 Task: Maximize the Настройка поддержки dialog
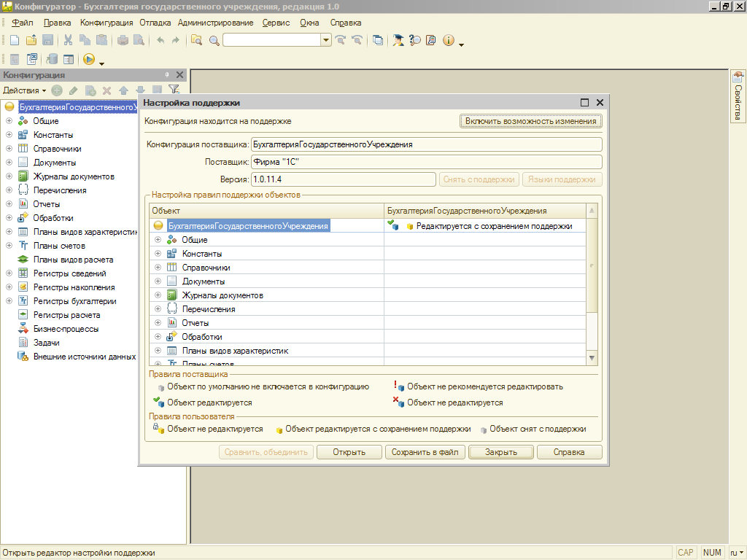click(584, 102)
